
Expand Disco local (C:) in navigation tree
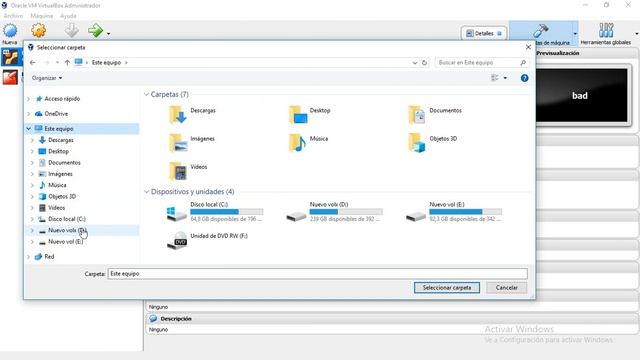click(32, 219)
